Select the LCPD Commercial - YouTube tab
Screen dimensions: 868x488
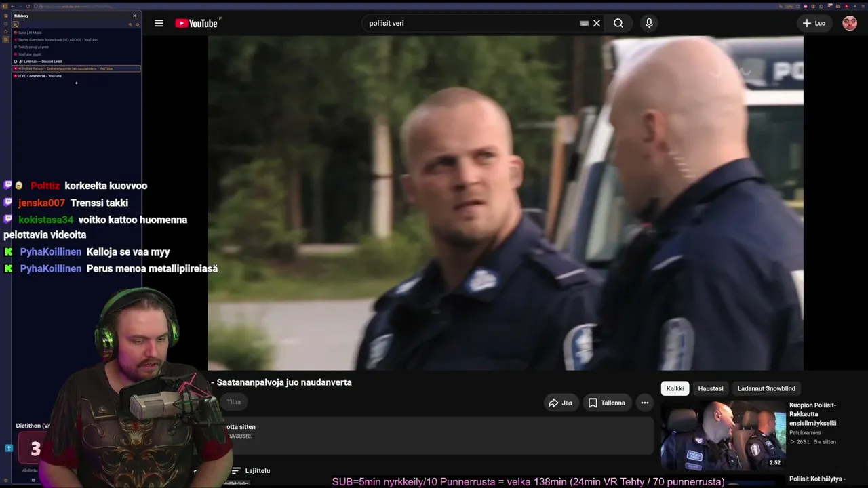point(76,76)
